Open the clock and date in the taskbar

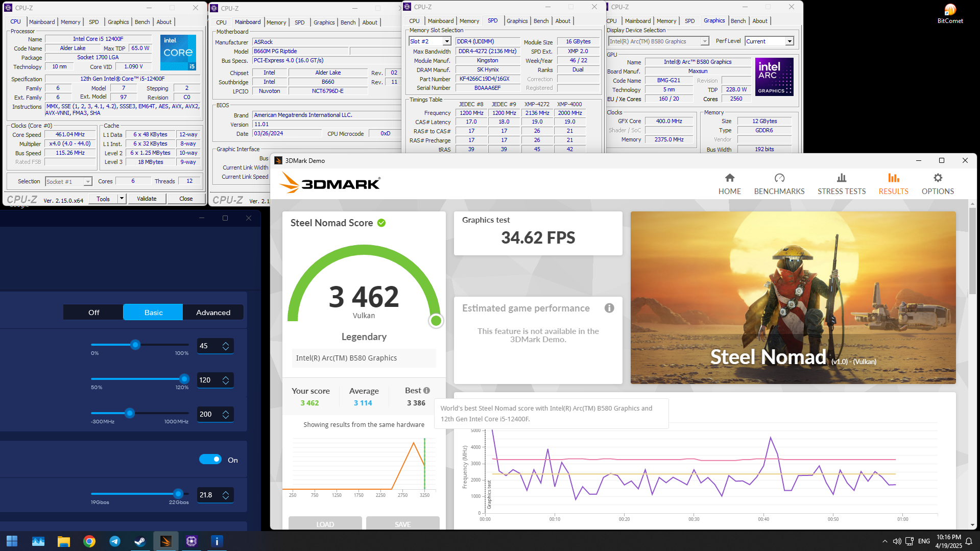coord(948,541)
